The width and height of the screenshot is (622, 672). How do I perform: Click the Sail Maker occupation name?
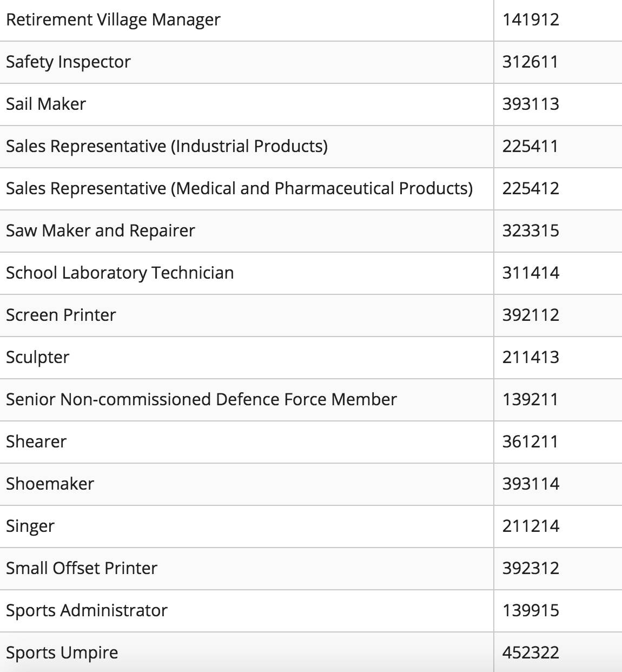pos(46,104)
